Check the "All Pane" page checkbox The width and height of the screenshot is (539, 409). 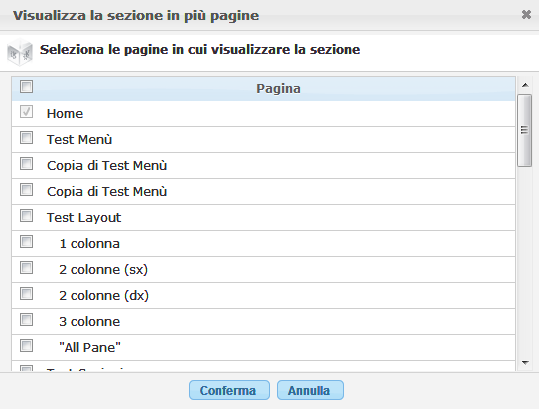[26, 345]
